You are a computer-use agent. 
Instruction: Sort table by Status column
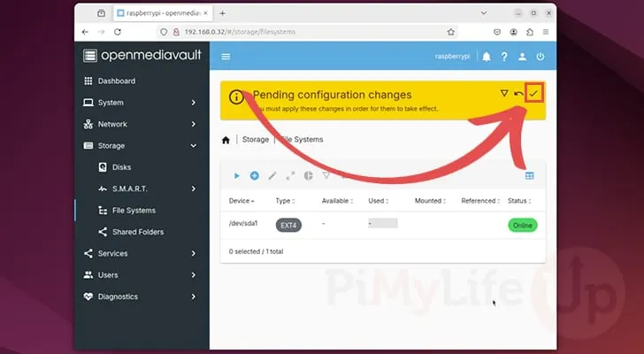point(519,201)
